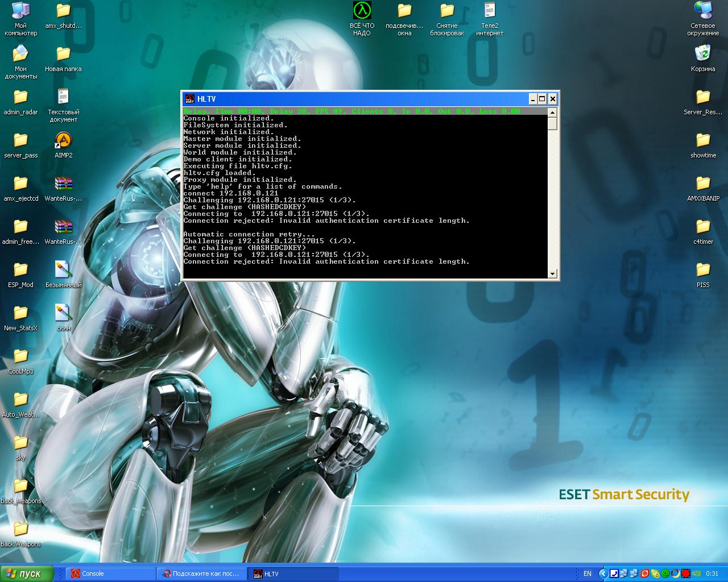
Task: Expand hidden system tray icons
Action: (x=603, y=573)
